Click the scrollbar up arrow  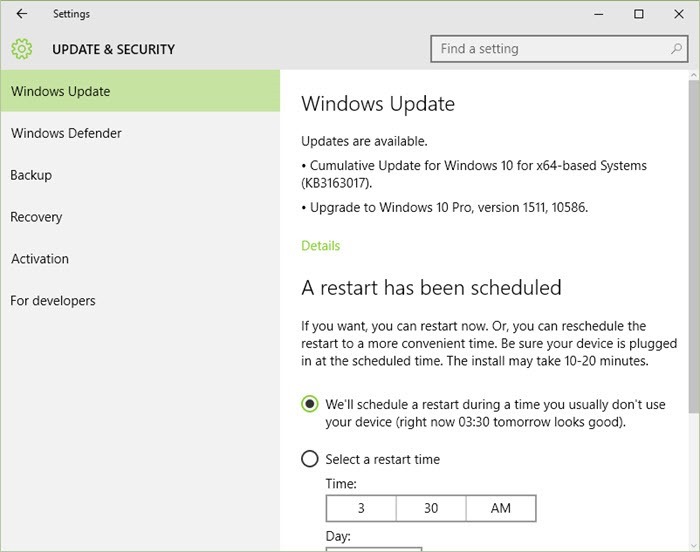[694, 75]
